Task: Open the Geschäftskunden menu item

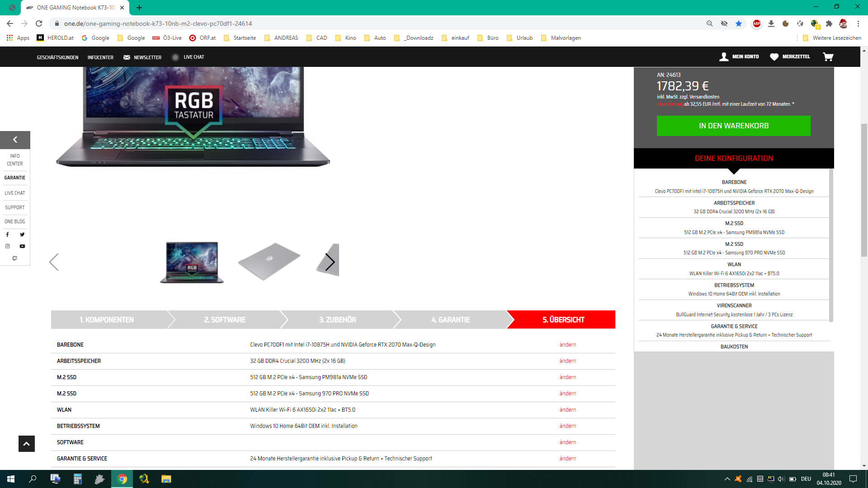Action: tap(57, 57)
